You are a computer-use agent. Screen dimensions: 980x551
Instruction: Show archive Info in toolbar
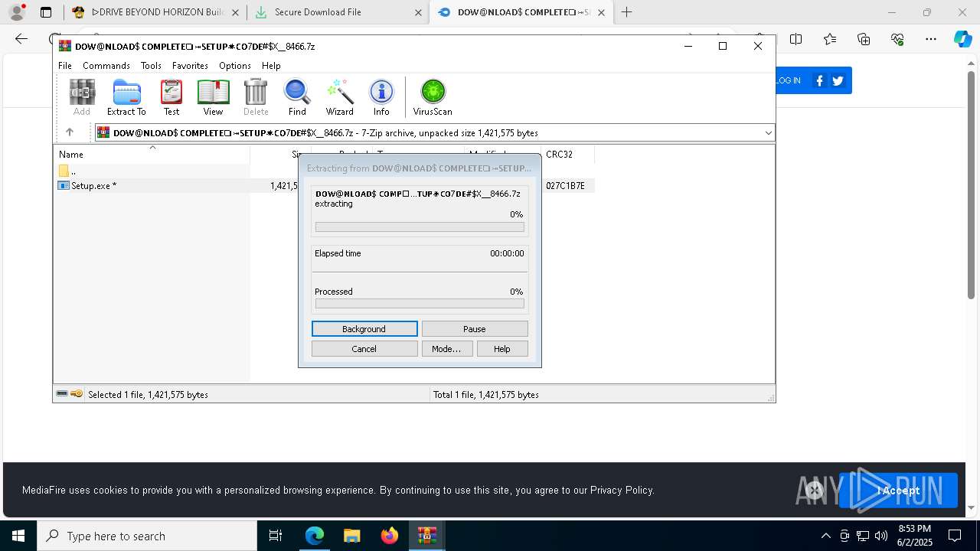[381, 97]
